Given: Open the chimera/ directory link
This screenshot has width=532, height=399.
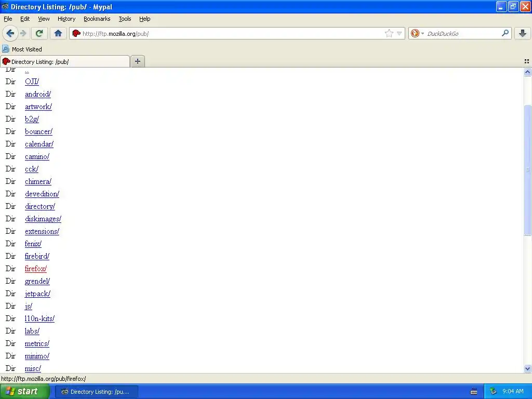Looking at the screenshot, I should (x=38, y=181).
